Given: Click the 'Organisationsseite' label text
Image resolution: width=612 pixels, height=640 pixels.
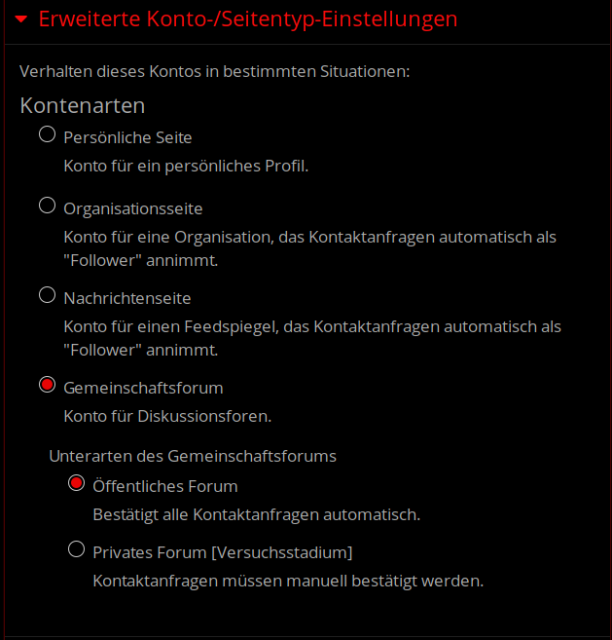Looking at the screenshot, I should (x=133, y=209).
